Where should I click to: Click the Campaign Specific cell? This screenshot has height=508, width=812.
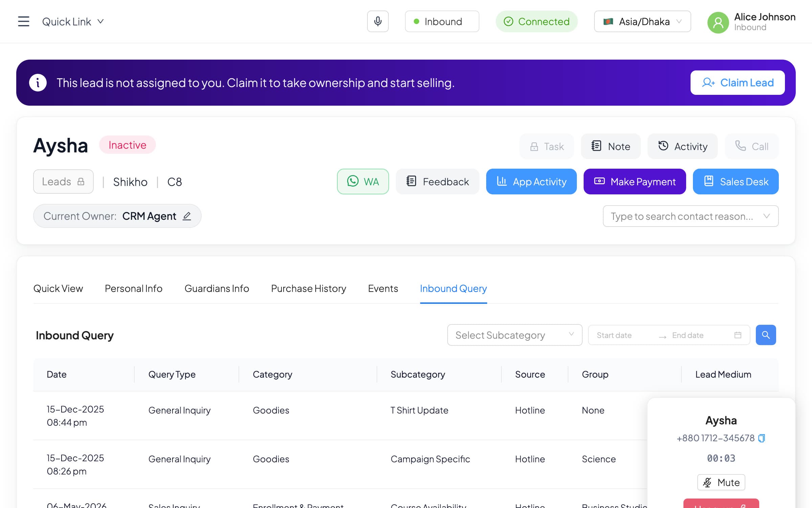point(430,459)
